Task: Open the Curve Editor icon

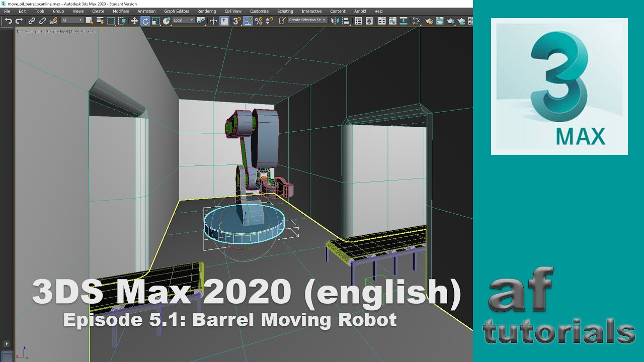Action: [392, 21]
